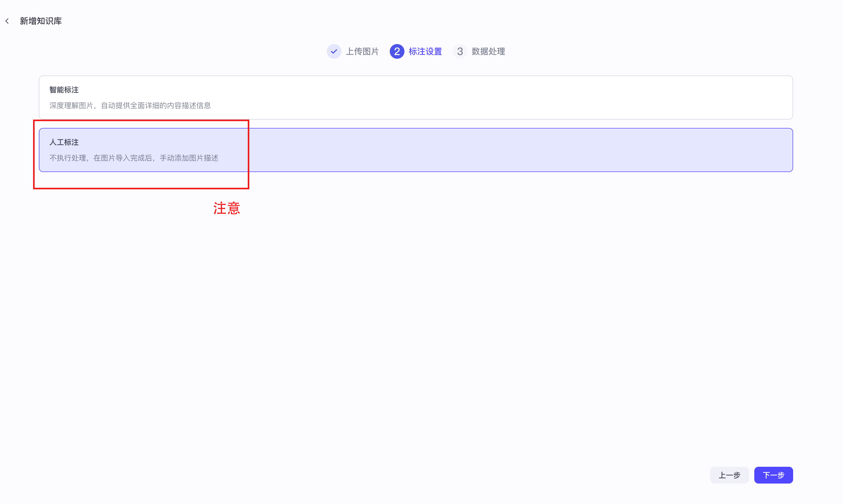Click the 人工标注 heading text

[x=64, y=142]
